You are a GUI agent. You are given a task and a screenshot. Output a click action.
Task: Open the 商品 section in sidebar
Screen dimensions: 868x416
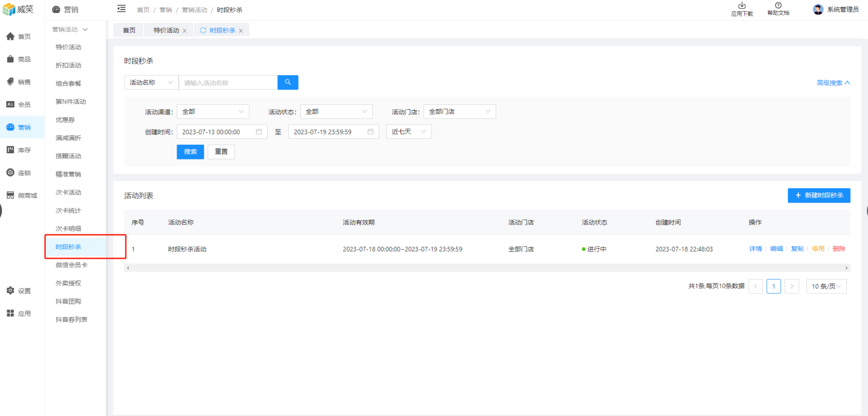19,59
